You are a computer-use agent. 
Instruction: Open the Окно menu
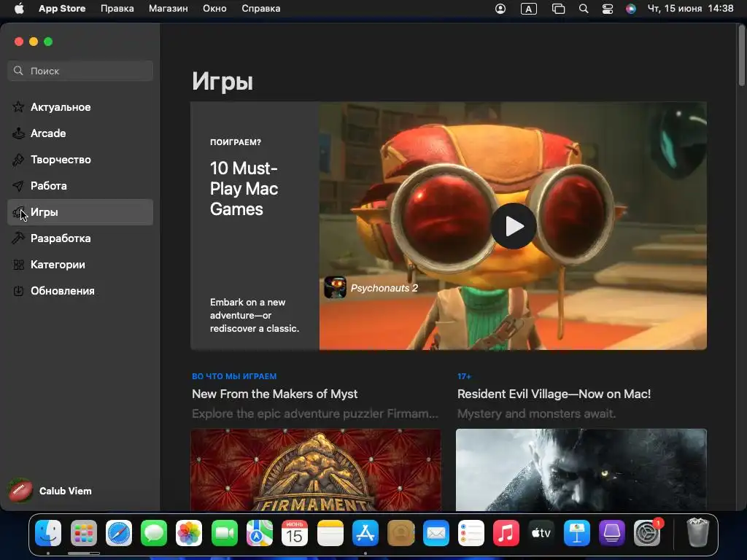[x=214, y=9]
